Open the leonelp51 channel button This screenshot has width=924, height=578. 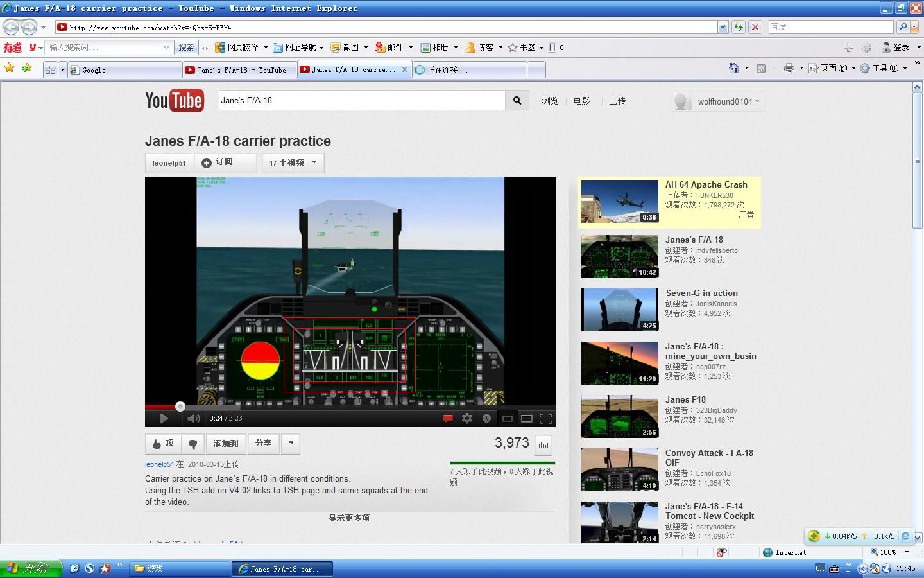pos(169,163)
